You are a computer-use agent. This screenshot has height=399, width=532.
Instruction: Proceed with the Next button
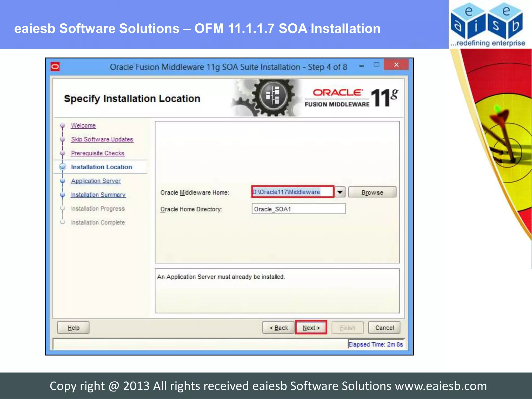pyautogui.click(x=311, y=328)
